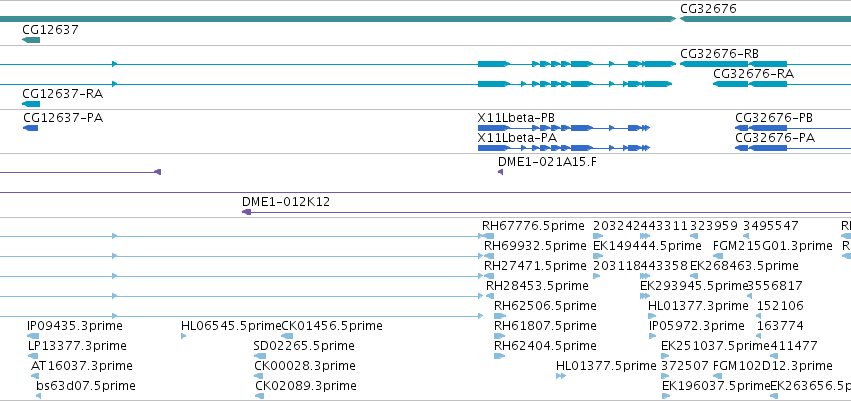The image size is (851, 401).
Task: Select the CG32676 gene label
Action: click(x=708, y=9)
